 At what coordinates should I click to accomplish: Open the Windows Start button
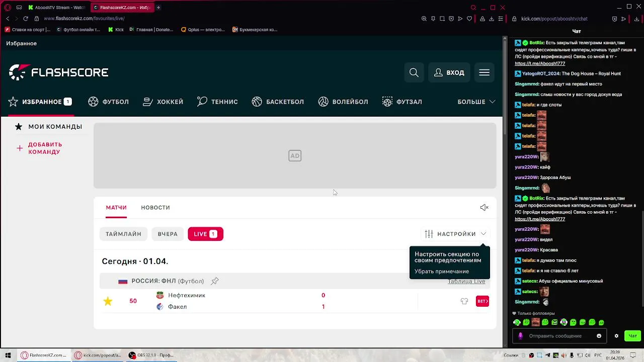tap(8, 355)
